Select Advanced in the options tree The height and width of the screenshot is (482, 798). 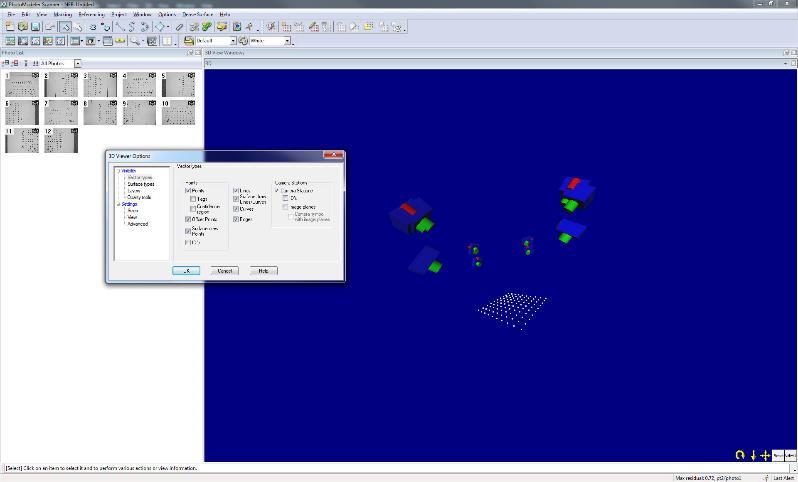tap(137, 224)
